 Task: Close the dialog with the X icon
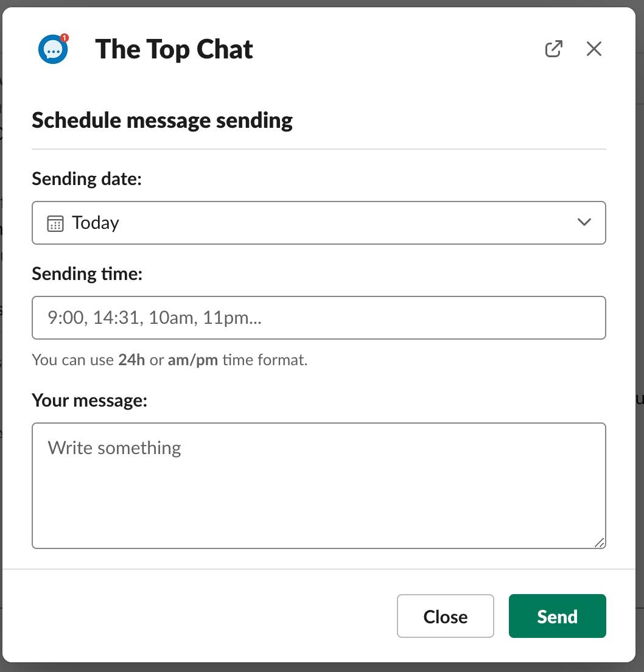pyautogui.click(x=594, y=49)
